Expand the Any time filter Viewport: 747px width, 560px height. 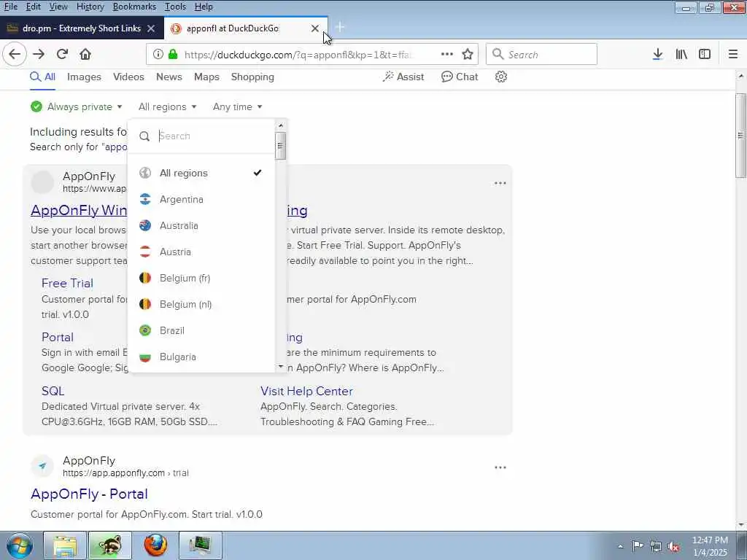point(237,106)
